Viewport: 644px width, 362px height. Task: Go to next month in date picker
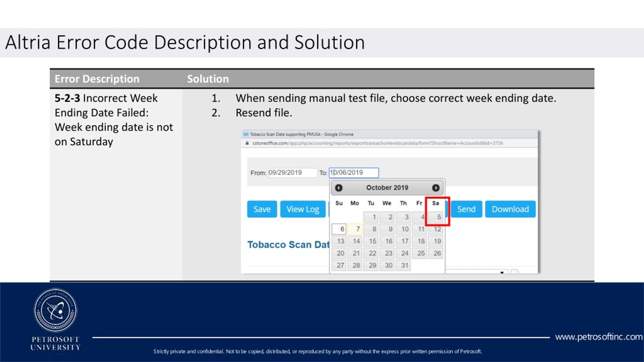click(435, 188)
